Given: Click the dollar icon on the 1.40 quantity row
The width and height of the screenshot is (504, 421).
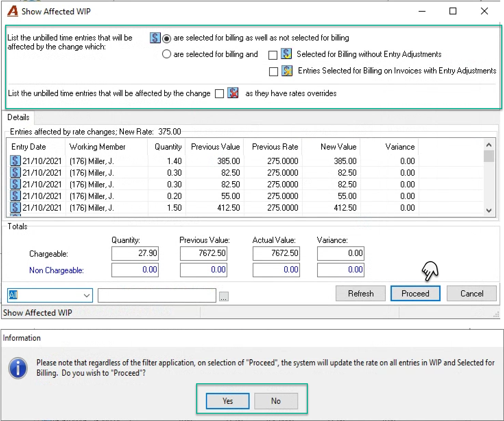Looking at the screenshot, I should click(x=15, y=161).
